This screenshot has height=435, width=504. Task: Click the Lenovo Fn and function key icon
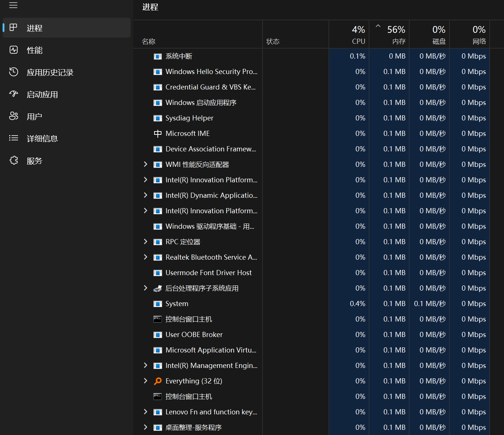(x=158, y=412)
